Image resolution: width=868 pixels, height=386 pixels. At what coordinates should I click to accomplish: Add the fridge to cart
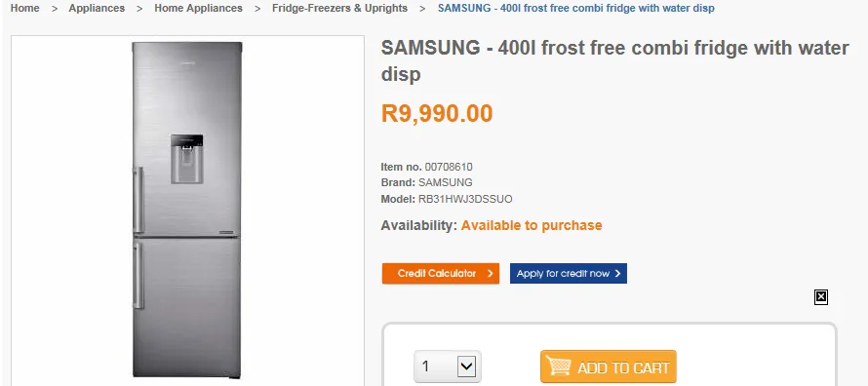click(609, 367)
